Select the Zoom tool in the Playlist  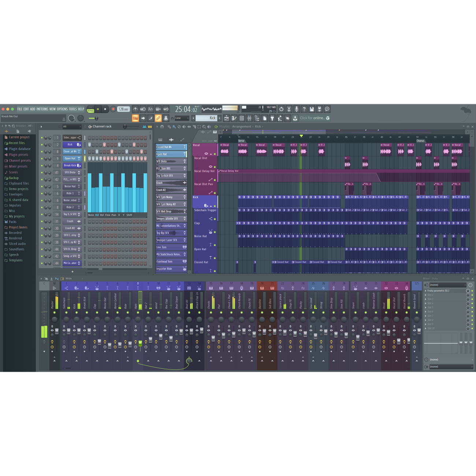click(204, 126)
